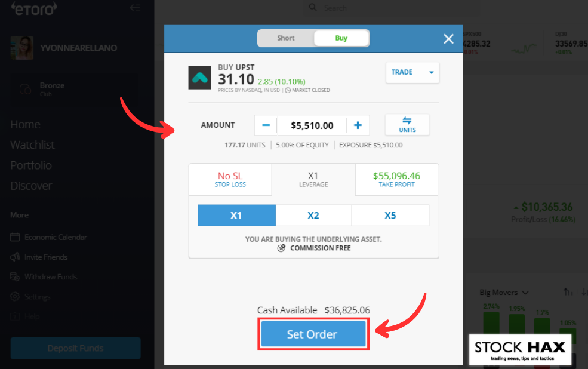This screenshot has width=588, height=369.
Task: Decrease amount with the minus button
Action: pos(266,125)
